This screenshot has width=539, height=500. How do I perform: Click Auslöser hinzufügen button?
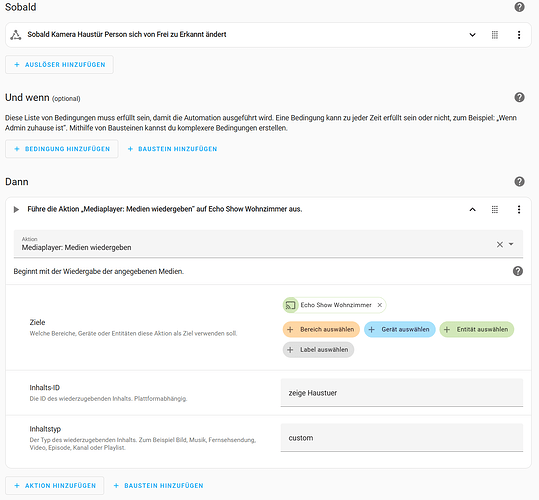pos(59,65)
